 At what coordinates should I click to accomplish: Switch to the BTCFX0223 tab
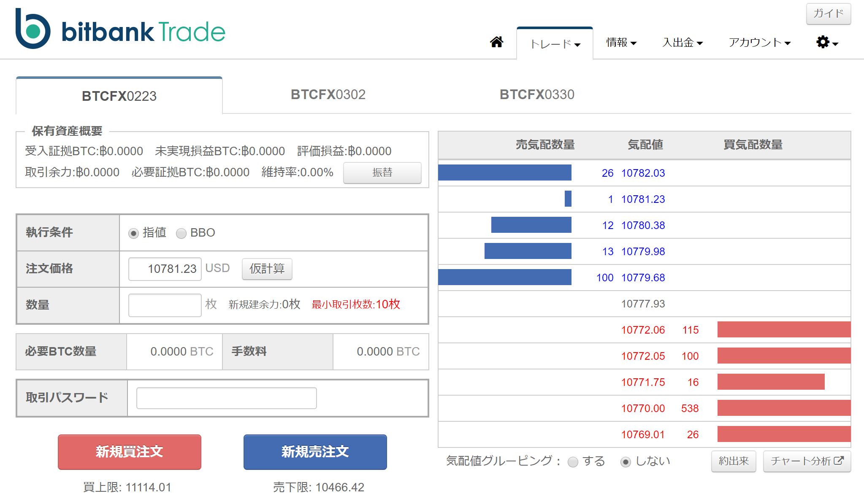click(119, 96)
